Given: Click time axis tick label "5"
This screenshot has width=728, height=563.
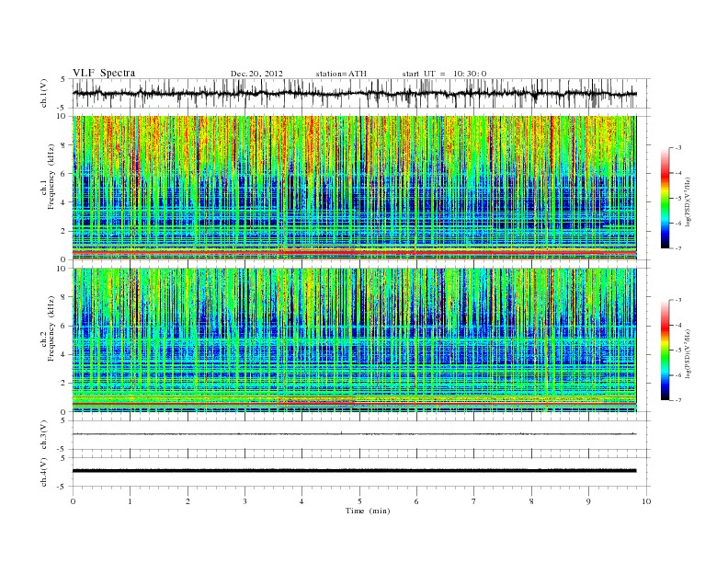Looking at the screenshot, I should click(359, 501).
